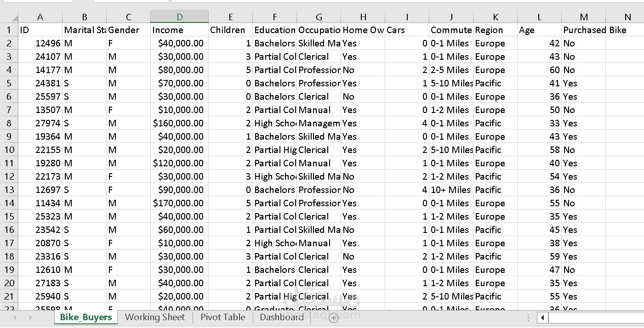Select income cell $120,000.00

180,163
